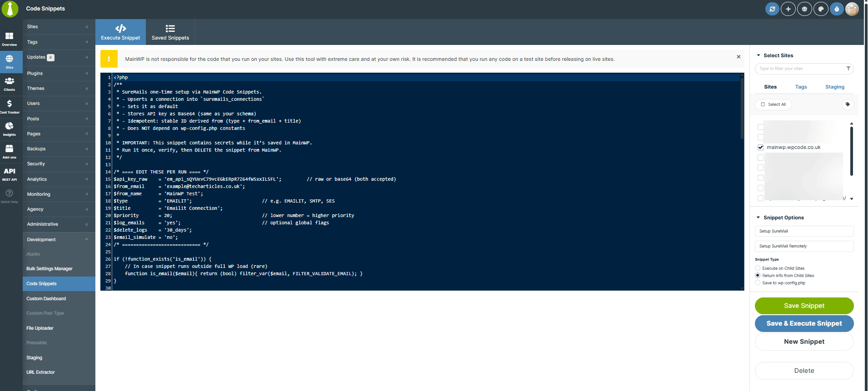
Task: Dismiss the MainWP warning notice
Action: (739, 57)
